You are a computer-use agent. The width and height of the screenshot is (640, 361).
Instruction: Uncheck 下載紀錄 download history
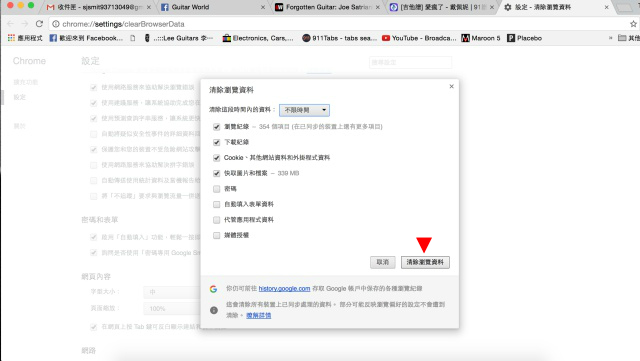[216, 143]
